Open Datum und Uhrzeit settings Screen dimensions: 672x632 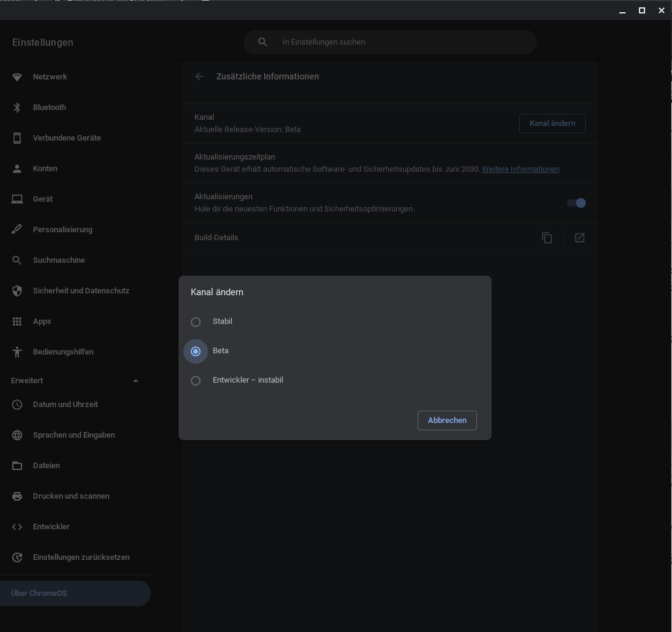pos(65,405)
